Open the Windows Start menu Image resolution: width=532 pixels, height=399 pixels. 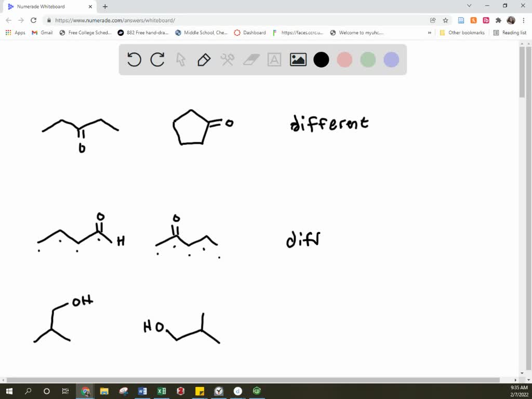(x=9, y=391)
